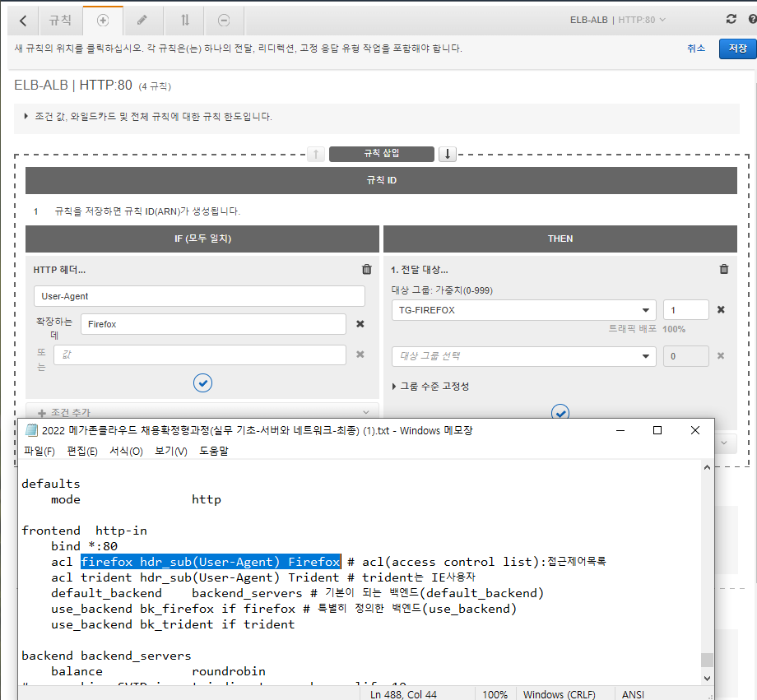Click the move rule up arrow
This screenshot has width=757, height=700.
316,154
